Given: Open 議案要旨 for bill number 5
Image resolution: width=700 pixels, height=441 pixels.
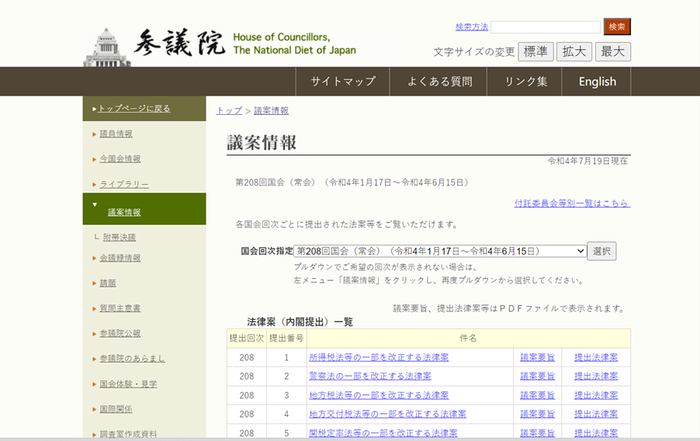Looking at the screenshot, I should (x=538, y=433).
